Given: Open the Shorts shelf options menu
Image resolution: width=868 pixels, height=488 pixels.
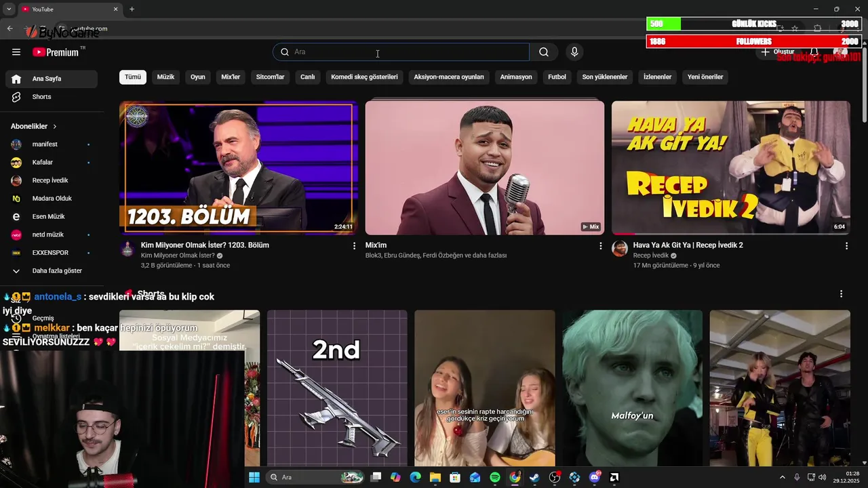Looking at the screenshot, I should click(841, 294).
